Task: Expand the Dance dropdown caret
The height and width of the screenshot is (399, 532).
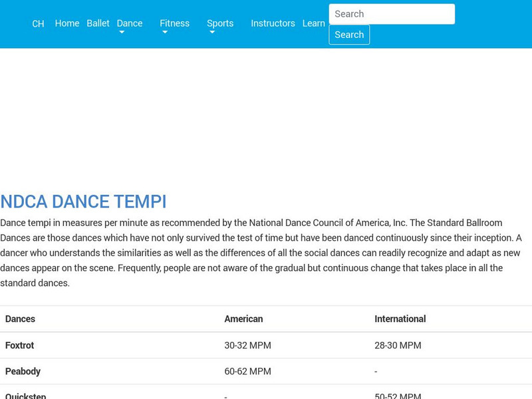Action: [x=122, y=32]
